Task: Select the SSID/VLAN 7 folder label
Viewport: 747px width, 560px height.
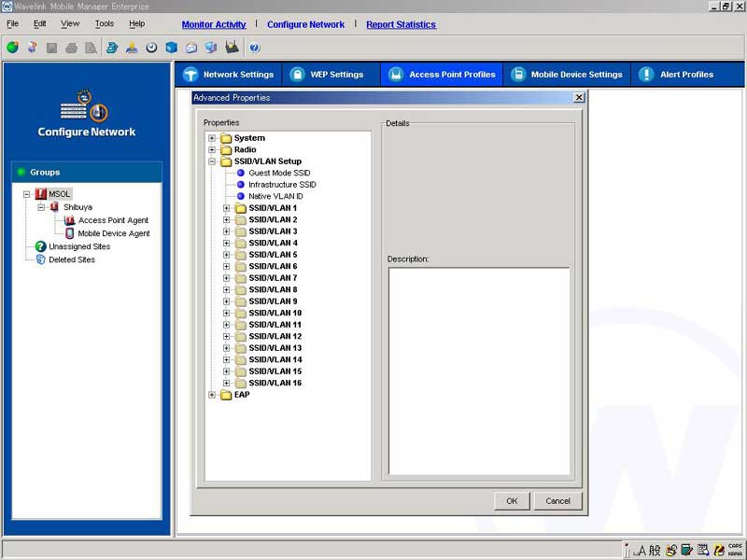Action: 273,278
